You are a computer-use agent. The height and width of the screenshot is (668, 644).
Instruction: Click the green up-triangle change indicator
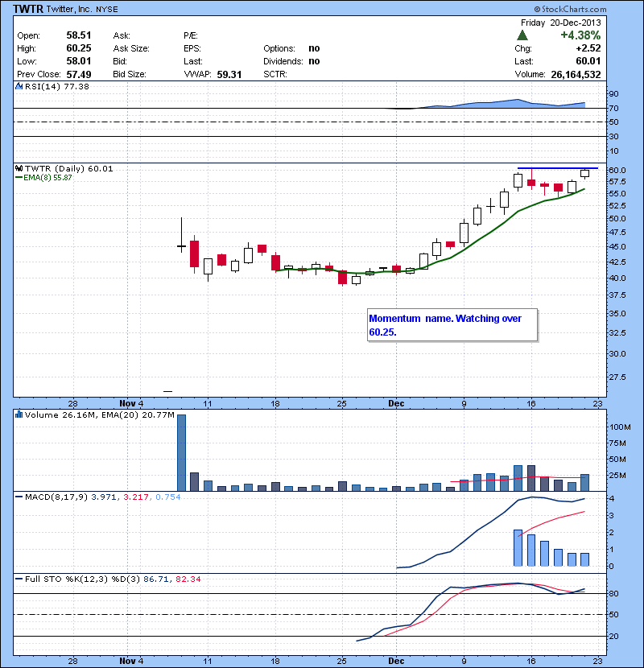click(522, 35)
